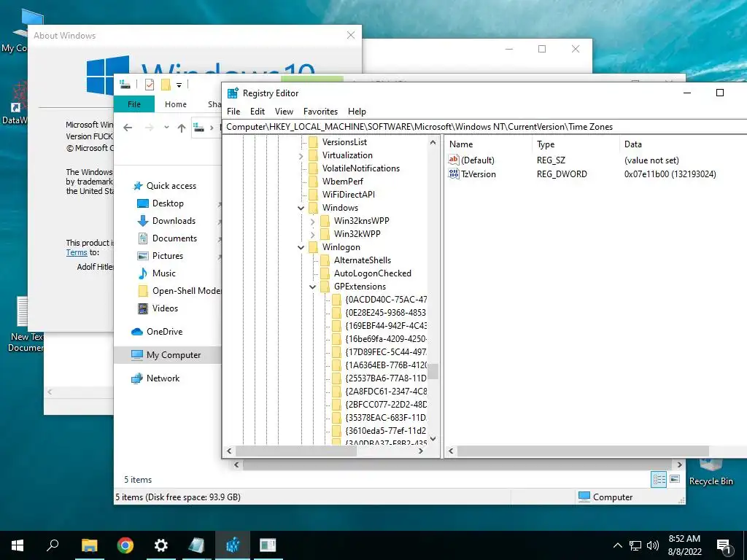Switch Explorer to details view icon
747x560 pixels.
click(659, 480)
